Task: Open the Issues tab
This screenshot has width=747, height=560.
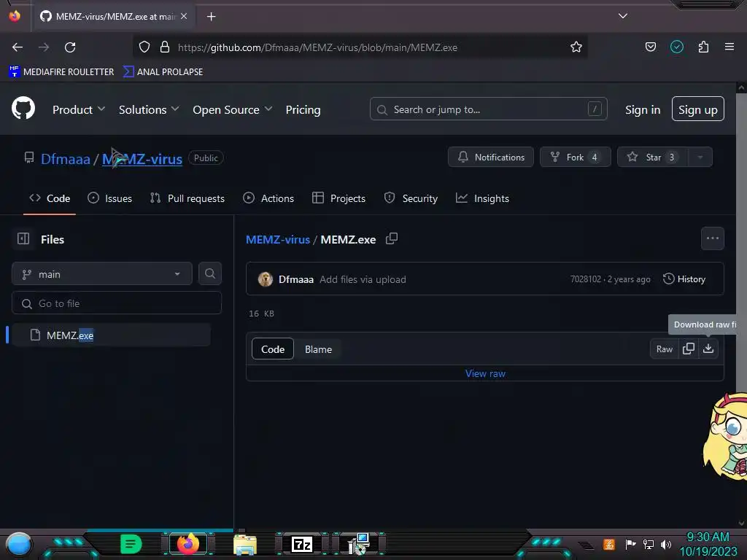Action: coord(110,198)
